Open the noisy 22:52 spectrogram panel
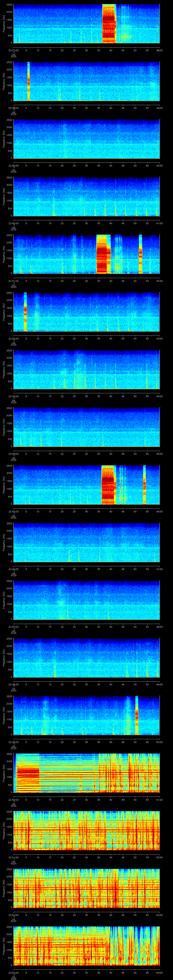Screen dimensions: 173x980 click(86, 888)
